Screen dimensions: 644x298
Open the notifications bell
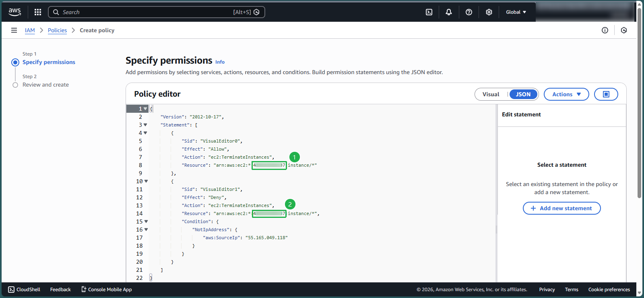(x=449, y=12)
